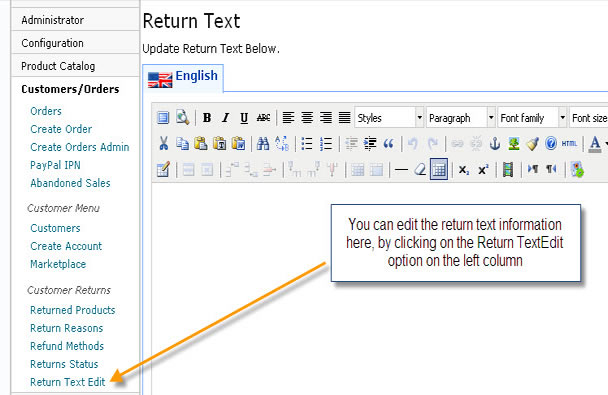Increase indent of paragraph
The width and height of the screenshot is (608, 395).
tap(370, 144)
